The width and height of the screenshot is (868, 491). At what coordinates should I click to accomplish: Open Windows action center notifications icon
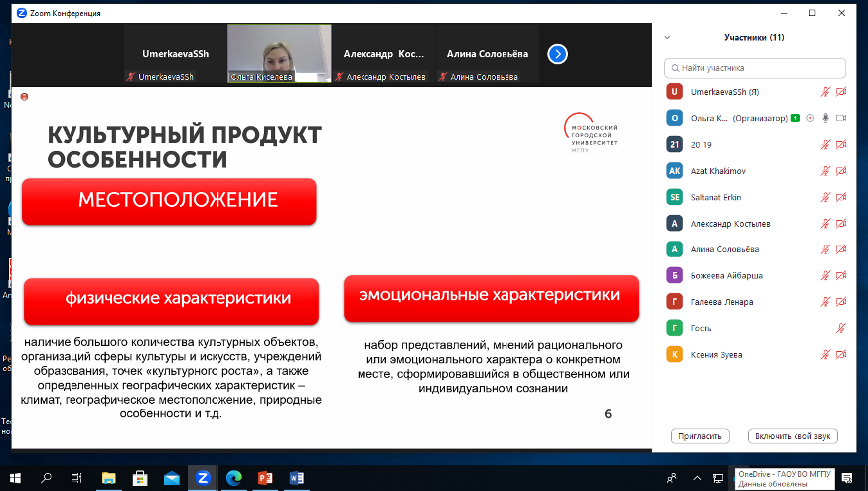845,478
